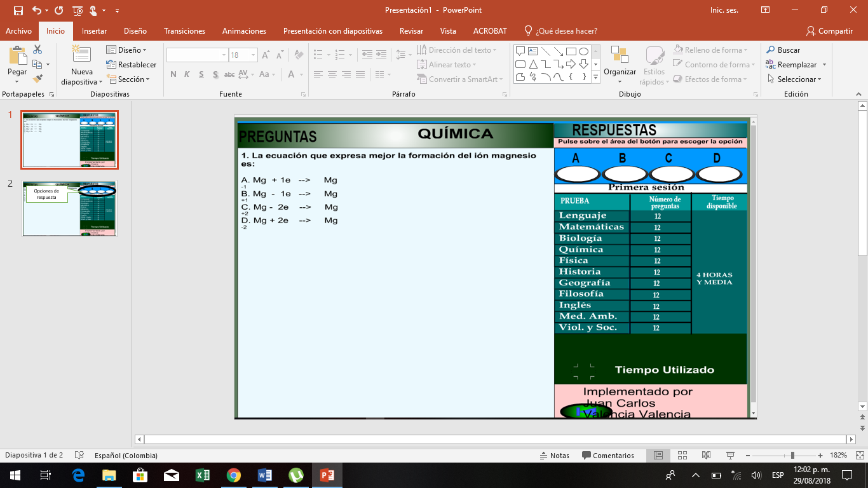Click the Pegar clipboard icon
The width and height of the screenshot is (868, 488).
tap(17, 57)
